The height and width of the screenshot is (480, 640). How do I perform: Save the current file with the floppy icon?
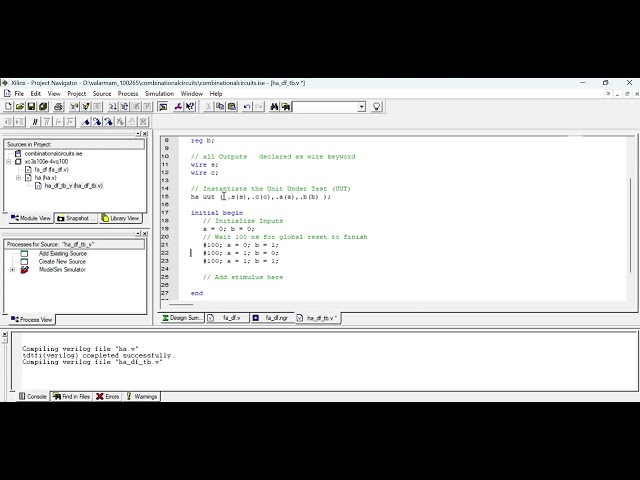click(x=31, y=107)
